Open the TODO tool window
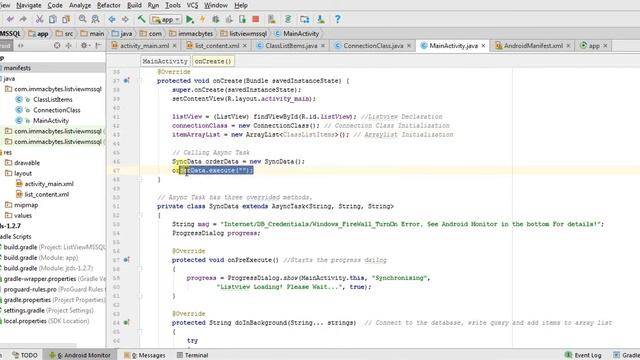 pyautogui.click(x=25, y=355)
